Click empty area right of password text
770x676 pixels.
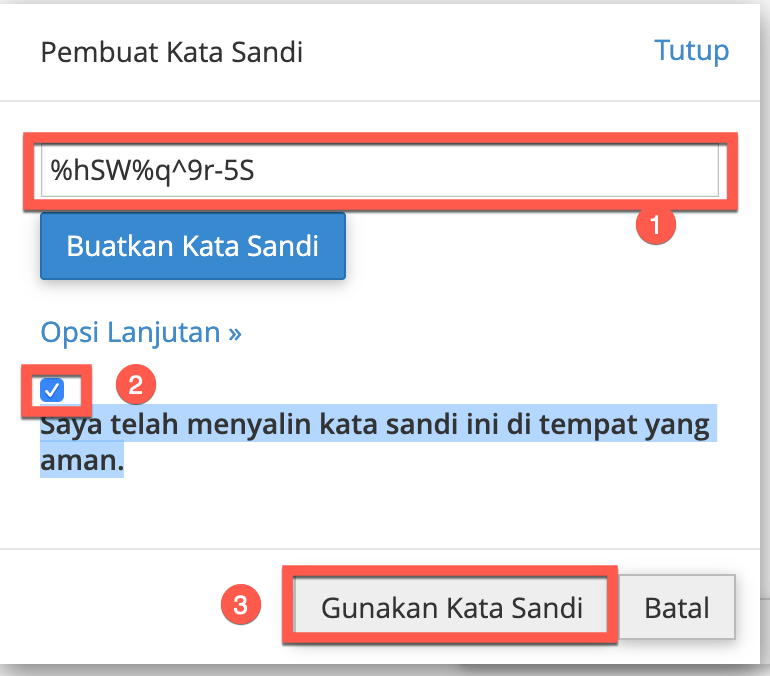click(x=486, y=170)
